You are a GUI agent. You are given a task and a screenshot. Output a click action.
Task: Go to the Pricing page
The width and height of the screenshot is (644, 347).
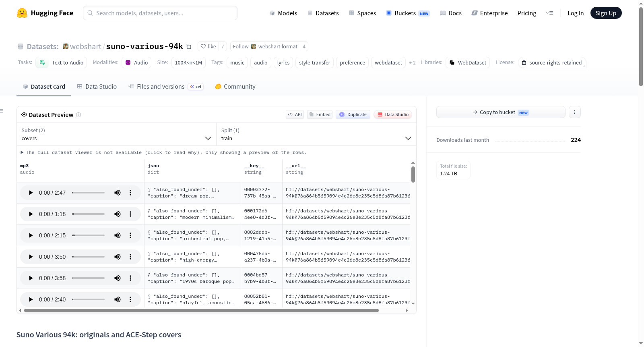tap(527, 13)
